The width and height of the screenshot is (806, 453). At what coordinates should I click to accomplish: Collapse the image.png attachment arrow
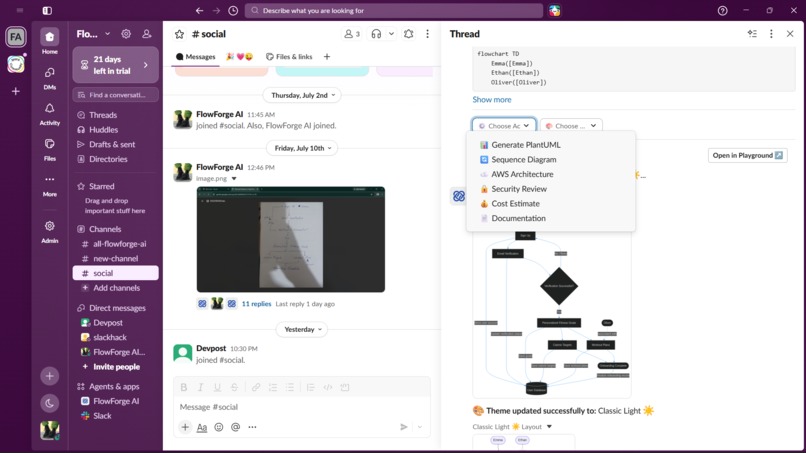(234, 178)
